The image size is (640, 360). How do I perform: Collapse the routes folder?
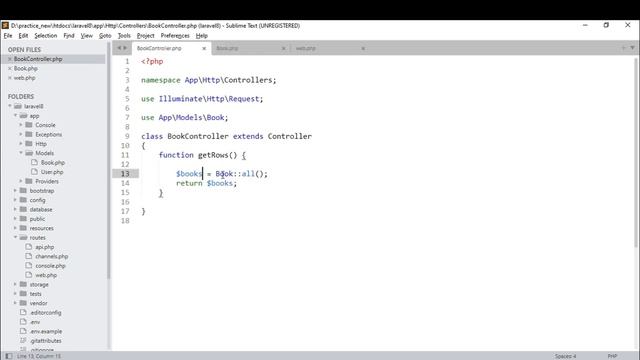click(x=16, y=238)
